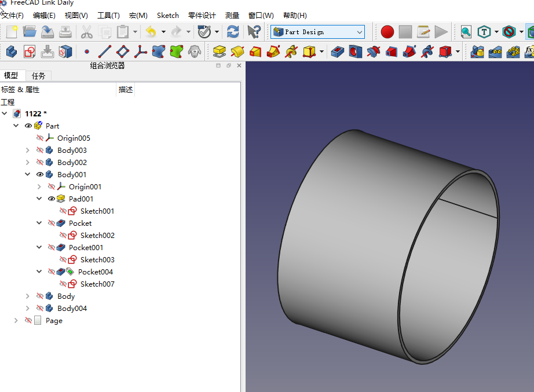Collapse the Part node
Viewport: 534px width, 392px height.
coord(16,126)
